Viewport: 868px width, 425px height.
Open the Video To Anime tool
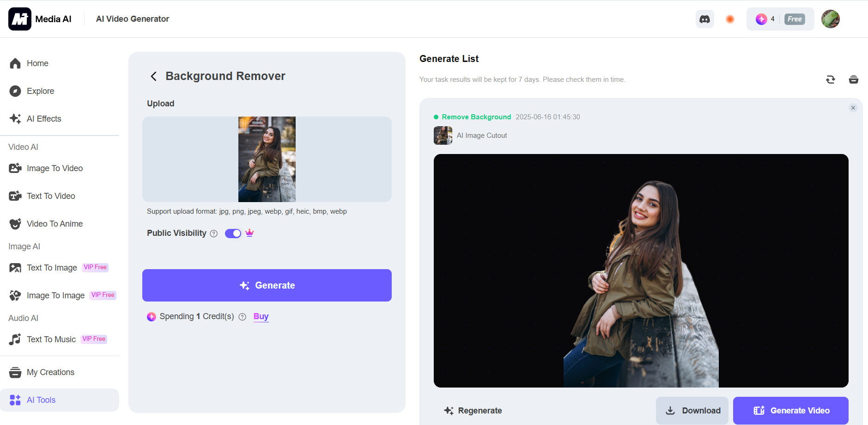pyautogui.click(x=54, y=223)
